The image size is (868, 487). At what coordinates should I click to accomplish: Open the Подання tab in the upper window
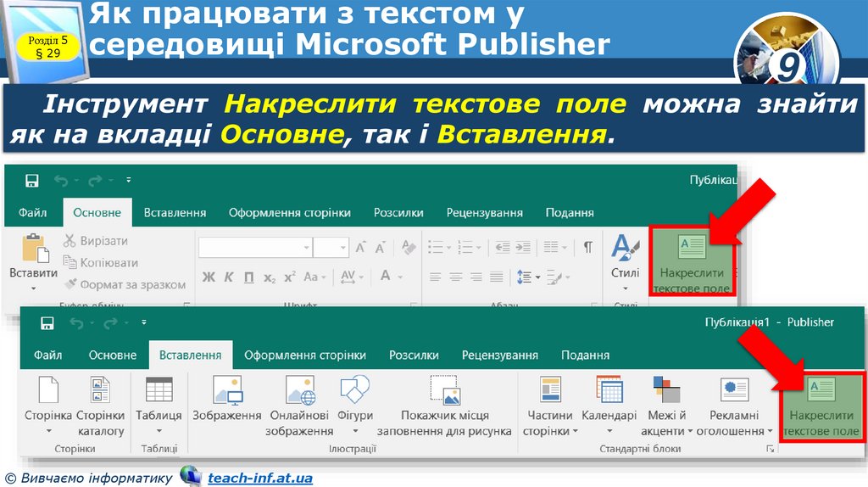coord(570,213)
